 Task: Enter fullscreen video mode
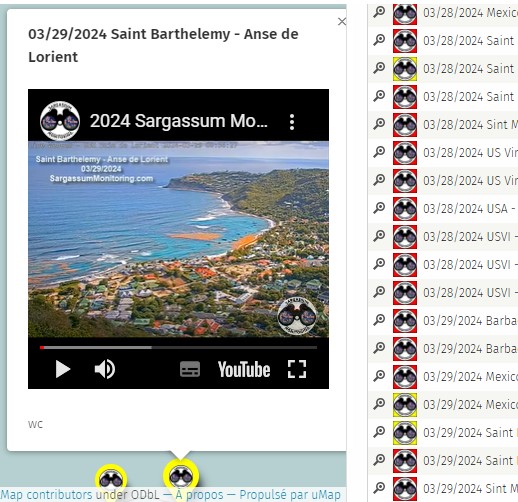(297, 369)
